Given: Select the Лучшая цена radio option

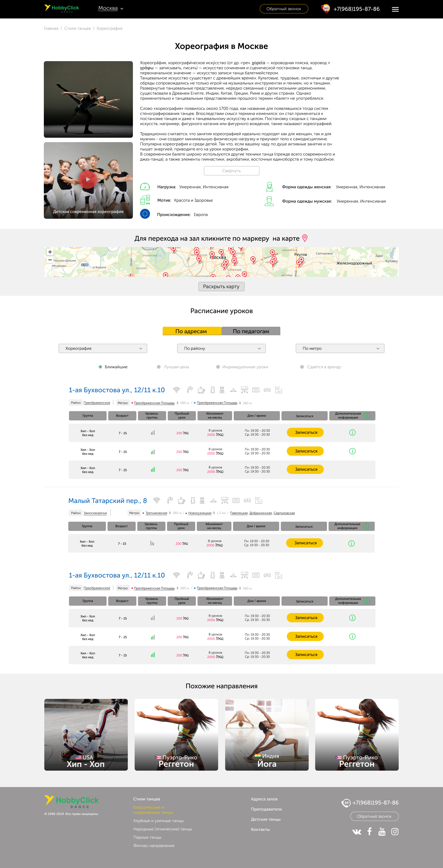Looking at the screenshot, I should [159, 367].
